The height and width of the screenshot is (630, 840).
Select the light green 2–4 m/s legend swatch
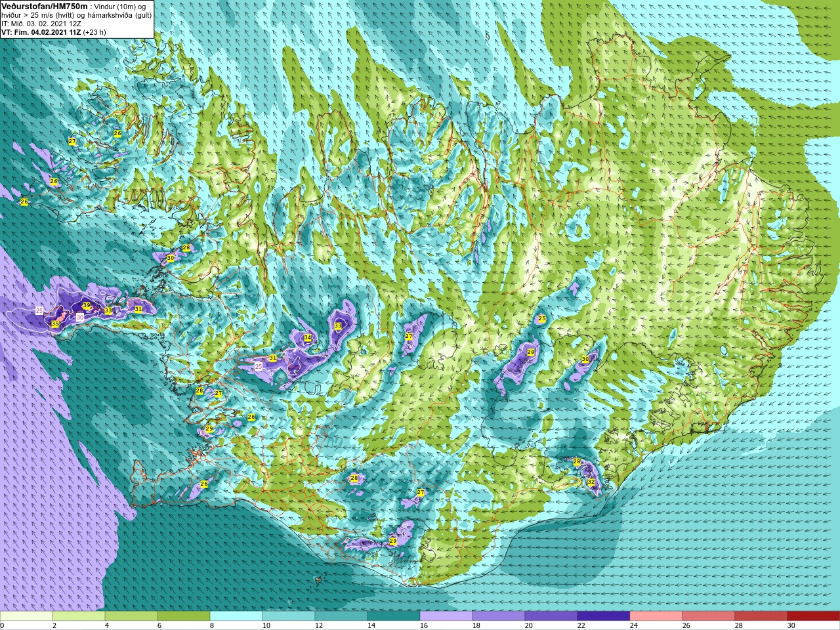[79, 616]
